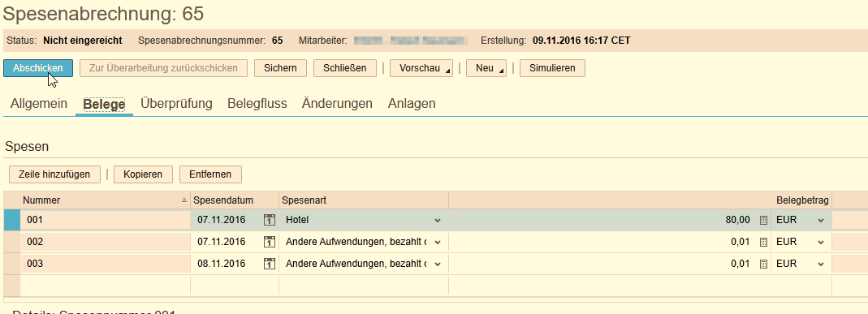Click the Schließen button
The height and width of the screenshot is (314, 868).
point(345,68)
